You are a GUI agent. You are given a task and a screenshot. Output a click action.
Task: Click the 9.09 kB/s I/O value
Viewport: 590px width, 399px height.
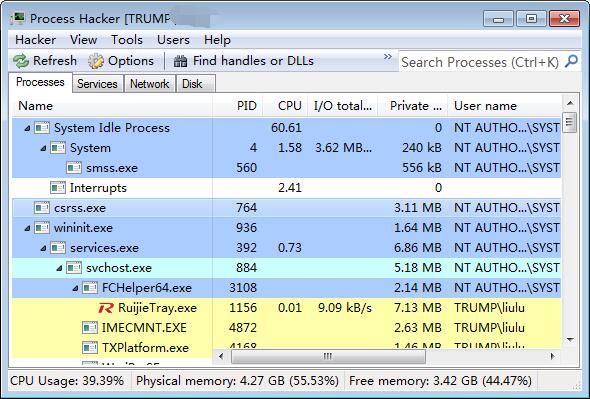(x=345, y=308)
